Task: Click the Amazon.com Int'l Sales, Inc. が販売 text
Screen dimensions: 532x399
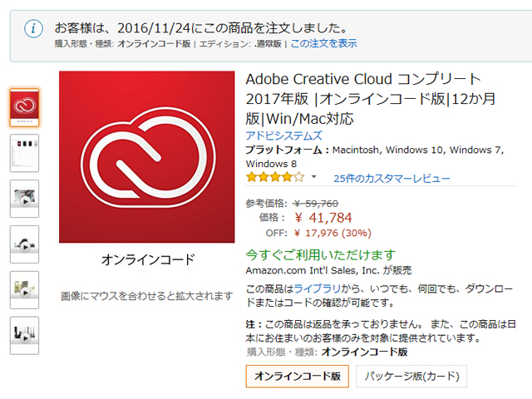Action: point(328,270)
